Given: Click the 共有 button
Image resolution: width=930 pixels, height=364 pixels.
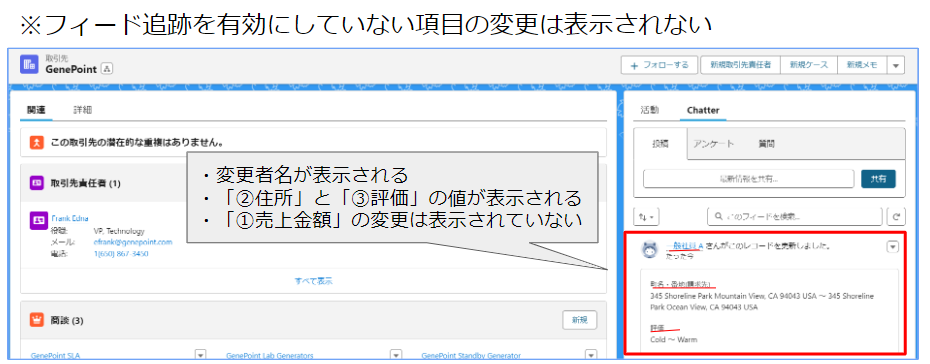Looking at the screenshot, I should (x=878, y=178).
